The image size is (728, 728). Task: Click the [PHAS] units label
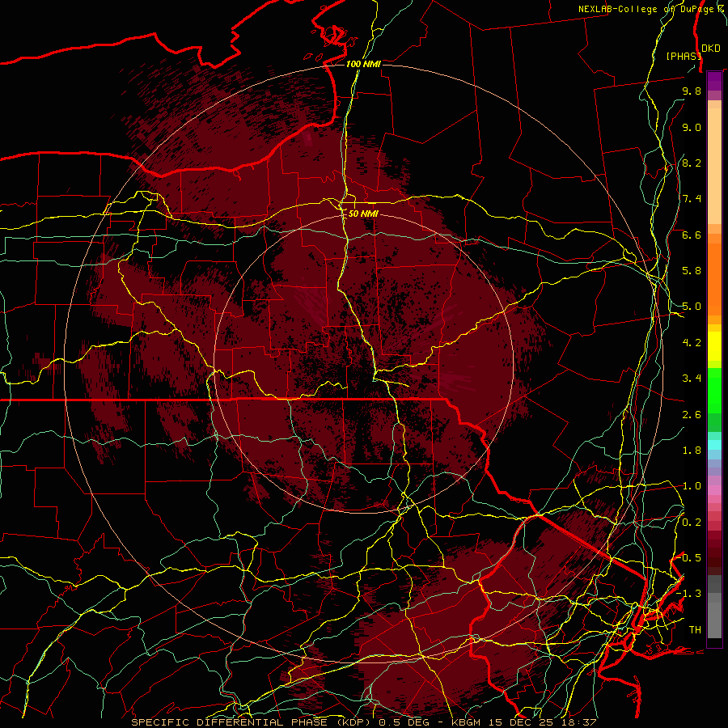pos(683,56)
